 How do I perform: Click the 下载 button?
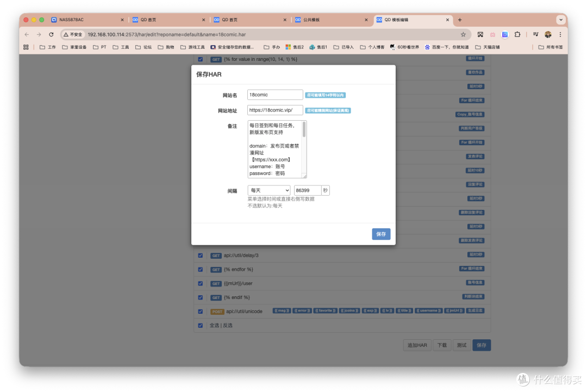click(x=442, y=345)
